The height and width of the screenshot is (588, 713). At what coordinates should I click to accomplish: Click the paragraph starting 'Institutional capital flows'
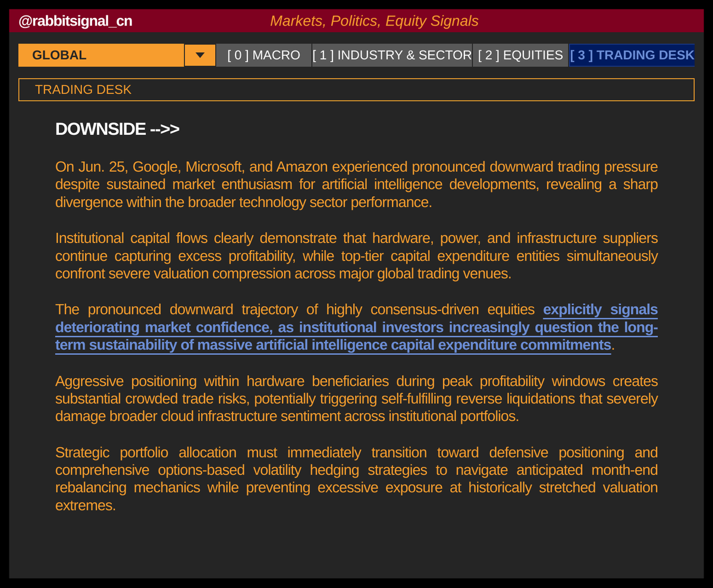click(x=357, y=256)
